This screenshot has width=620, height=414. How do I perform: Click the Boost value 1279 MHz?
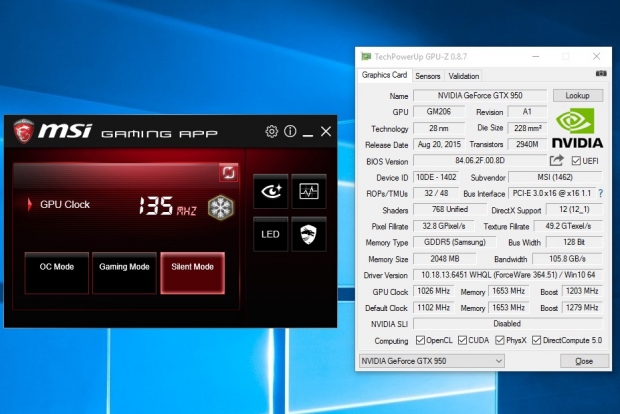click(582, 307)
